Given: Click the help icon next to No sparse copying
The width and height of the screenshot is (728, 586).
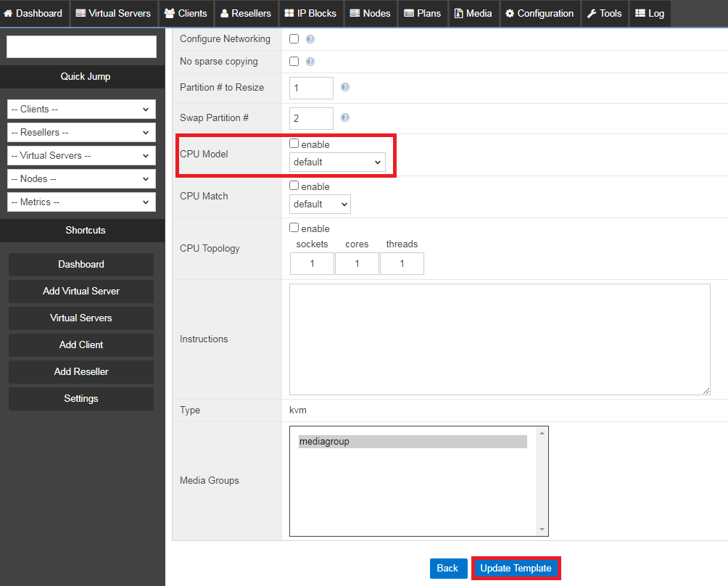Looking at the screenshot, I should [310, 62].
